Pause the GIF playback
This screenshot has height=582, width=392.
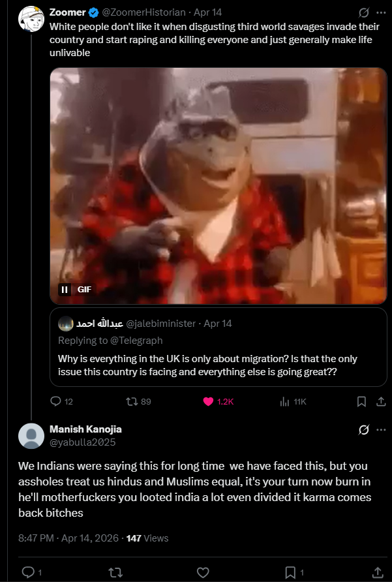65,289
